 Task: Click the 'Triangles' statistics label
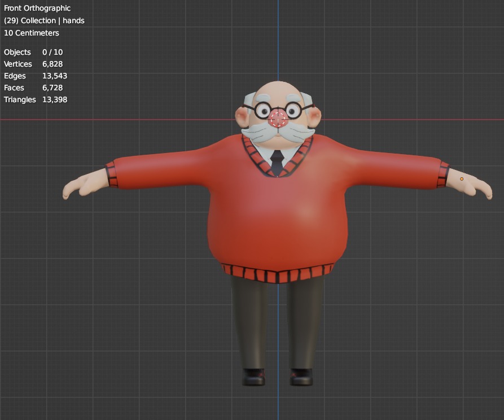coord(20,100)
